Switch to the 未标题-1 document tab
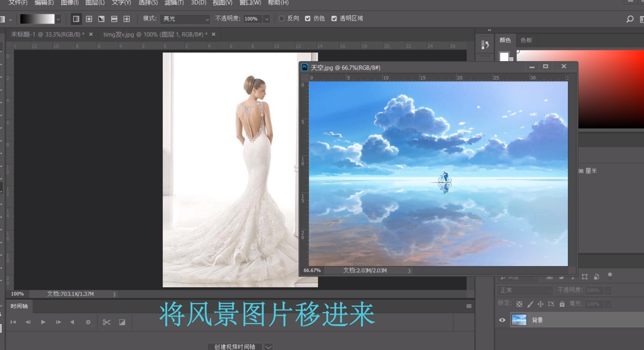The height and width of the screenshot is (350, 644). click(x=47, y=34)
